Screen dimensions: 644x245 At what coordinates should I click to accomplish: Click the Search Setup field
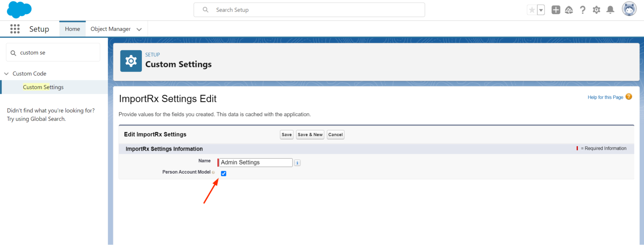click(x=309, y=10)
